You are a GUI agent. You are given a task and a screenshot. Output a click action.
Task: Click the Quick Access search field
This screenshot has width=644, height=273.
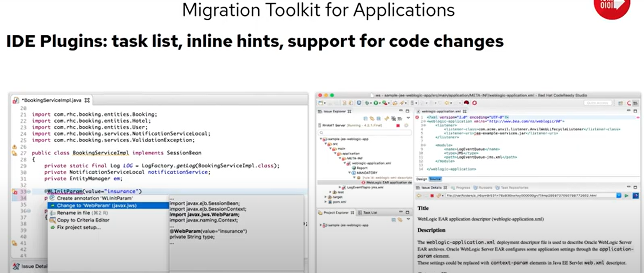click(598, 103)
